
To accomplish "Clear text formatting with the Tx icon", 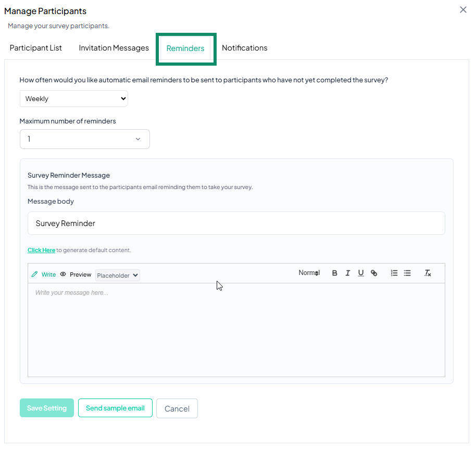I will (428, 273).
